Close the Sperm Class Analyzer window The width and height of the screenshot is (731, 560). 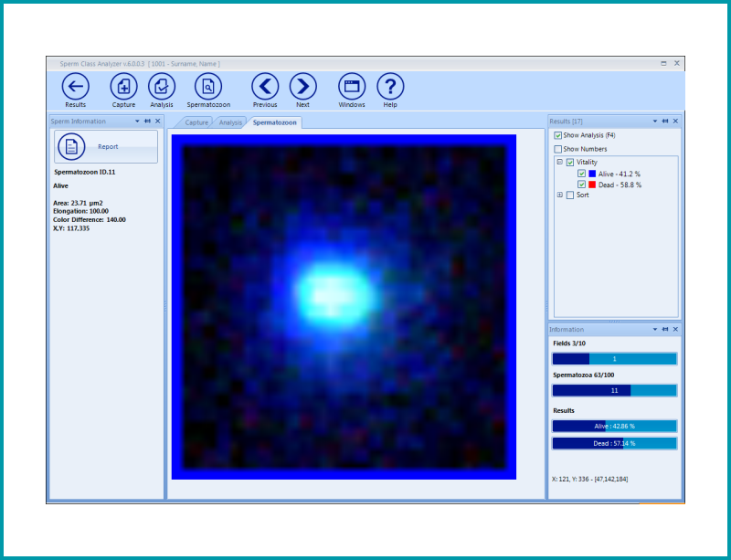click(x=677, y=63)
